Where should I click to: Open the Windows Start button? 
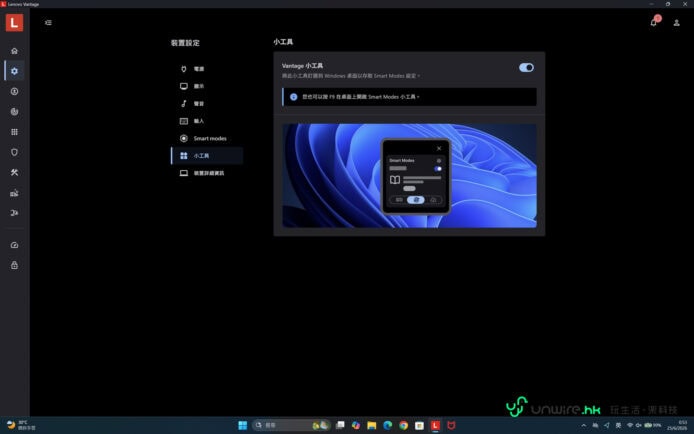coord(243,425)
